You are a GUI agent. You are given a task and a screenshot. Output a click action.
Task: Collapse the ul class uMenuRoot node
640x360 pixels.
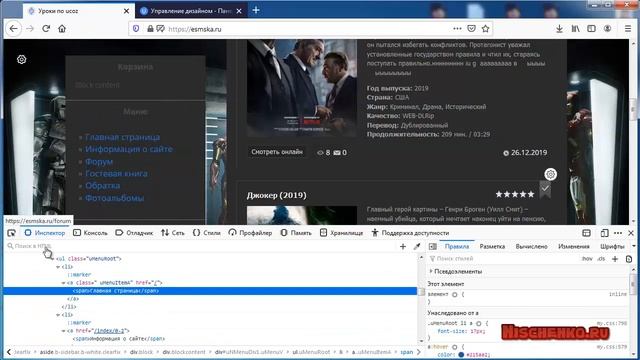(x=53, y=259)
